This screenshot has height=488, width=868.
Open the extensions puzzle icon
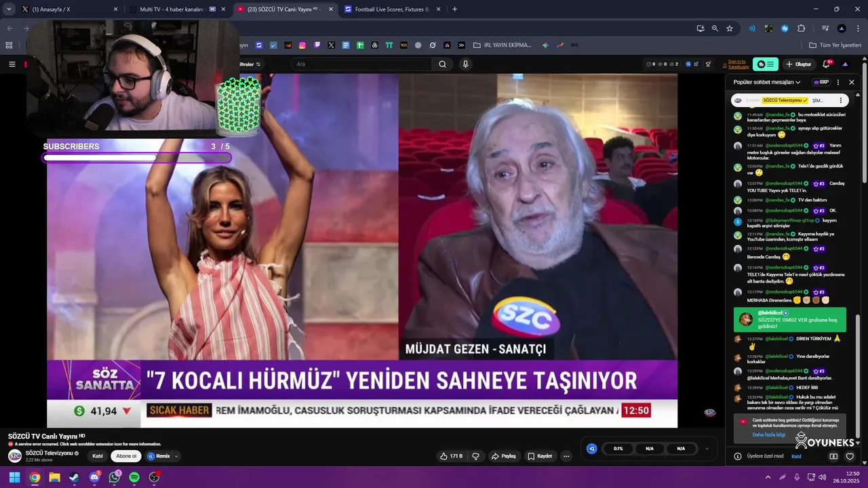pos(801,28)
